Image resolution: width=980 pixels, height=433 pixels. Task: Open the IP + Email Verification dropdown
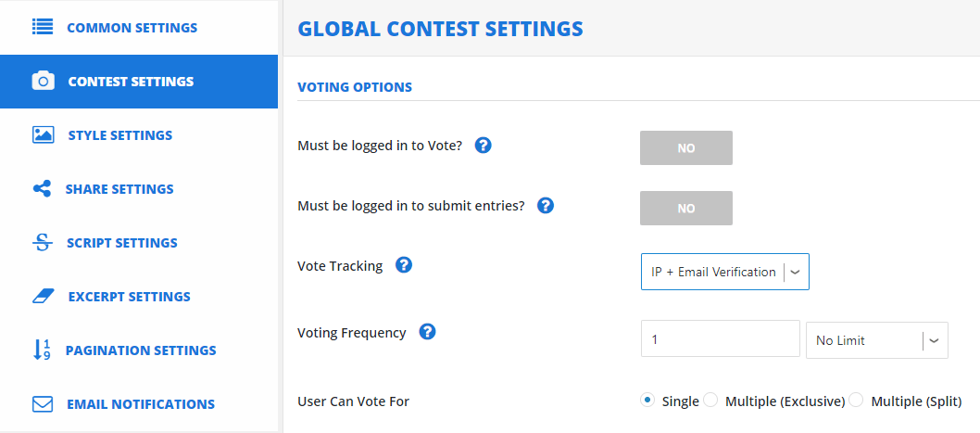point(725,272)
